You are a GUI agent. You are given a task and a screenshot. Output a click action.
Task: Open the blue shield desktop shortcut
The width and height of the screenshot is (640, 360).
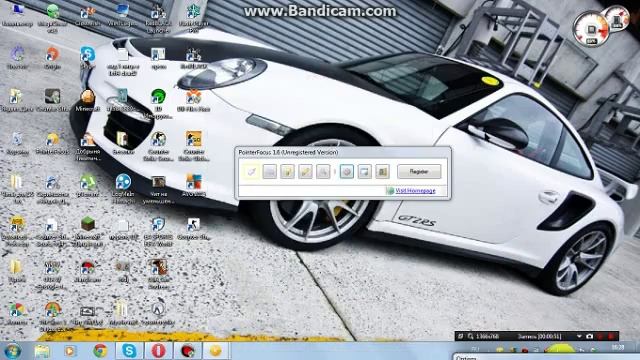click(x=158, y=232)
